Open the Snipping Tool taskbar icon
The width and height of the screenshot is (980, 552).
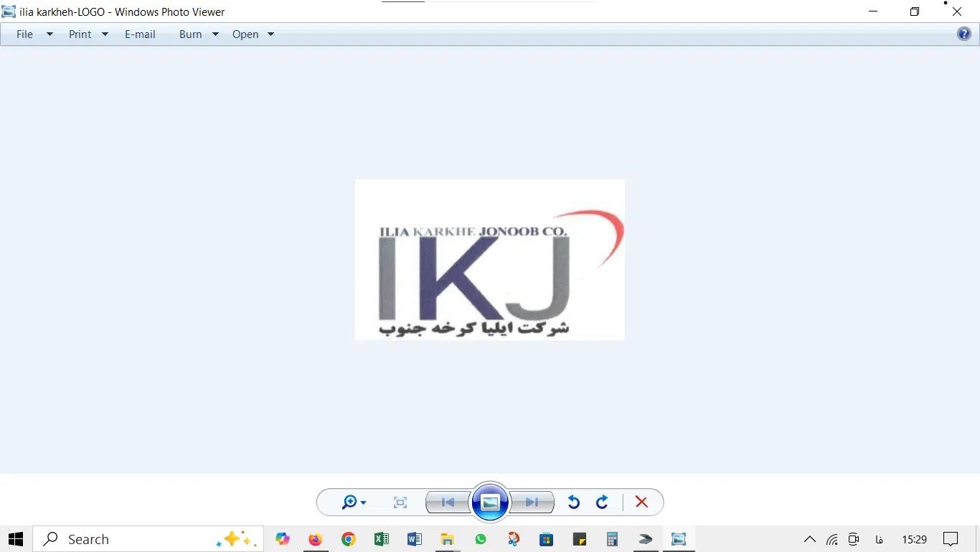coord(514,539)
